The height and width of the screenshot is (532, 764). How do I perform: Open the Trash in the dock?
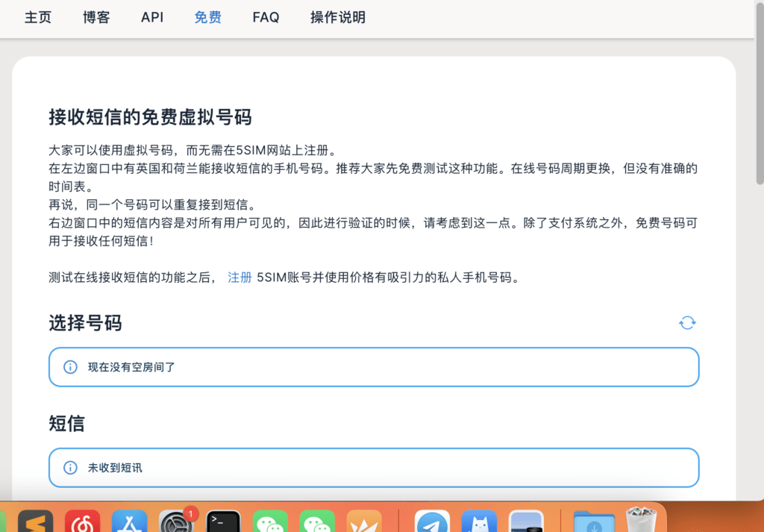pyautogui.click(x=641, y=520)
